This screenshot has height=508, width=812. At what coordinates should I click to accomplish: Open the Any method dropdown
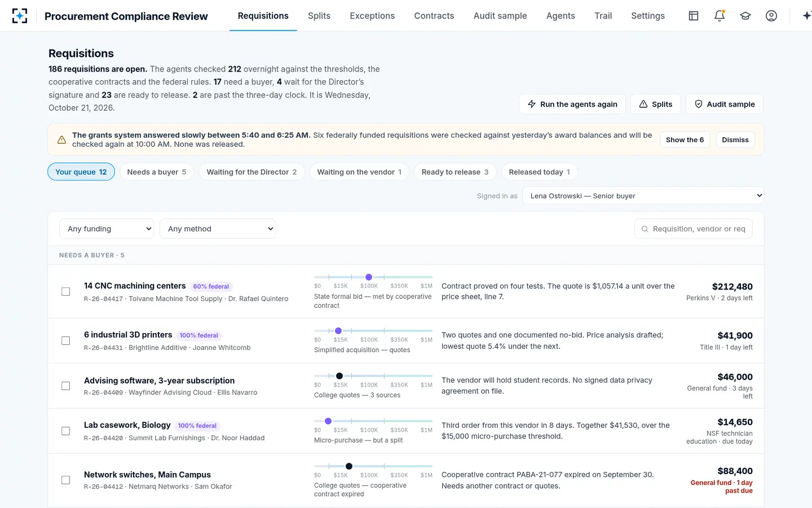(218, 229)
